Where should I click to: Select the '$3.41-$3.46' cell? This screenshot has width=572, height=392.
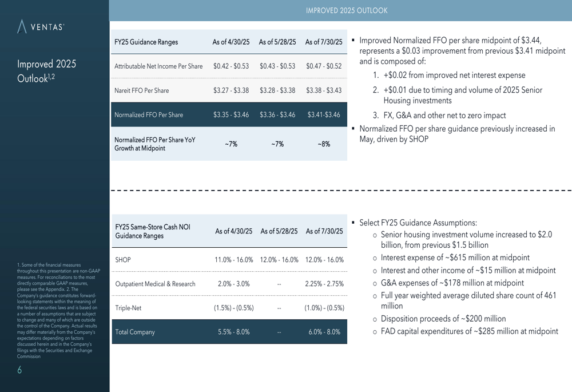[x=324, y=114]
